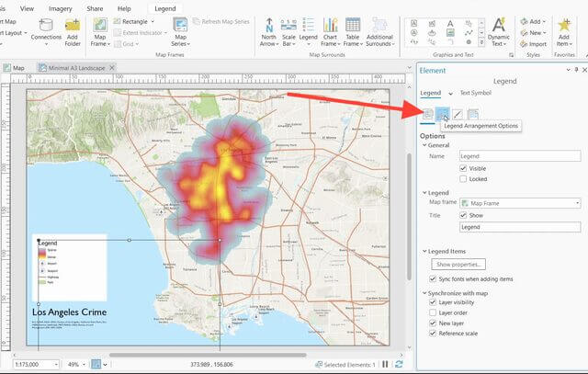The width and height of the screenshot is (588, 374).
Task: Select the straight text 'A' tool in graphics gallery
Action: [x=450, y=23]
